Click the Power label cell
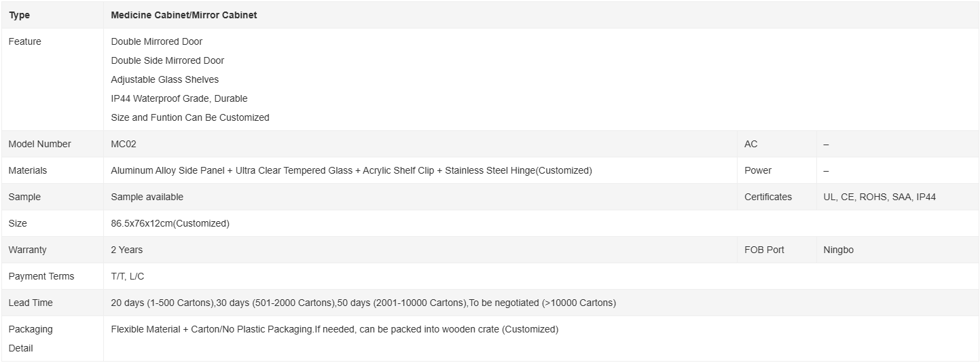This screenshot has width=980, height=363. [776, 170]
